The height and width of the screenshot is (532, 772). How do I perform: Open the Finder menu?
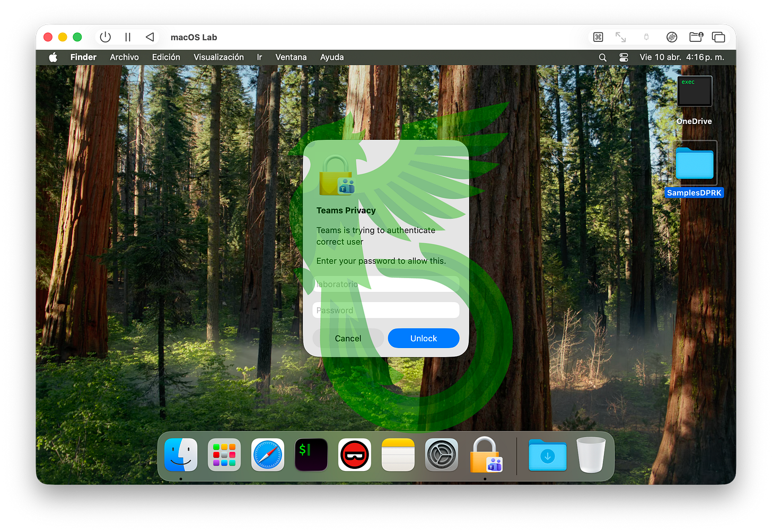[83, 57]
